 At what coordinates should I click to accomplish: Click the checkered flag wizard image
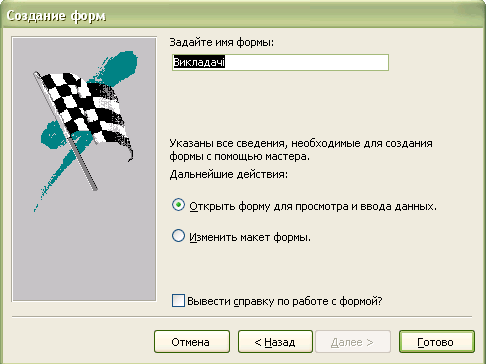(x=84, y=169)
